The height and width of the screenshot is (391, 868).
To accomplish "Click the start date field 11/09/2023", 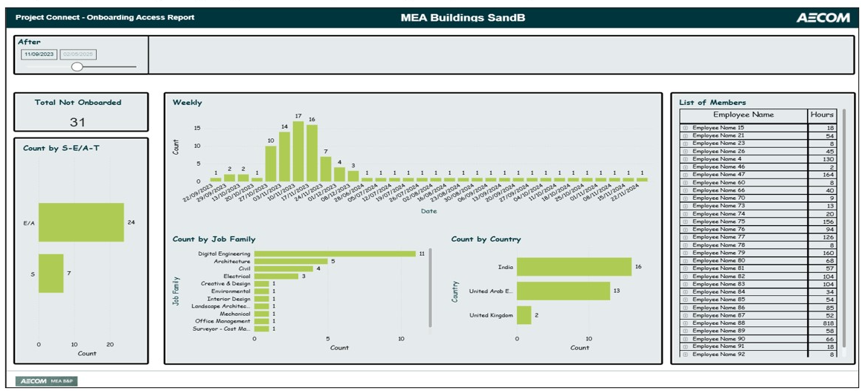I will 38,54.
